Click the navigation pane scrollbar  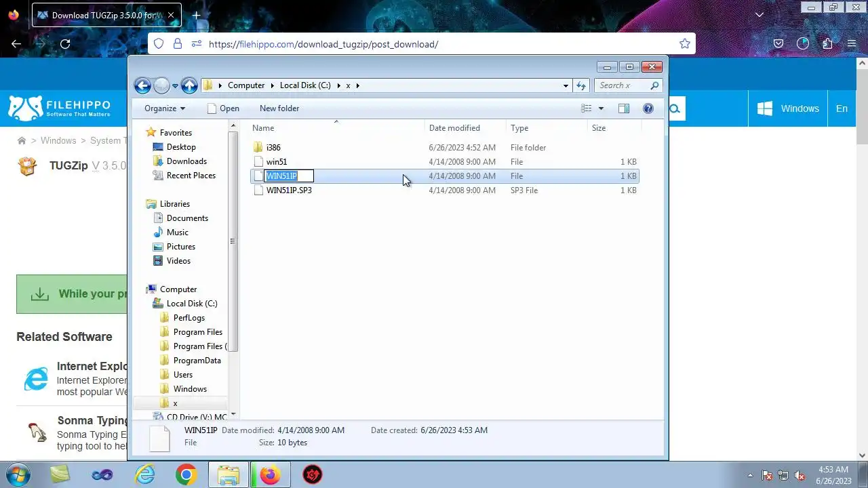(233, 241)
